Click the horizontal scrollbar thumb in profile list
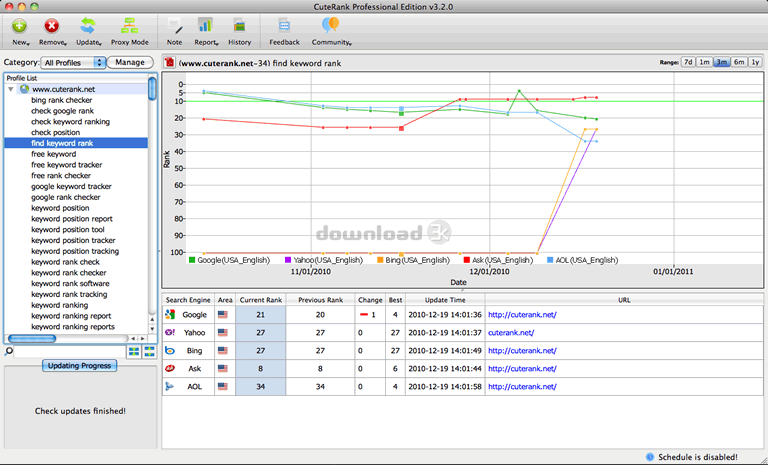 32,339
